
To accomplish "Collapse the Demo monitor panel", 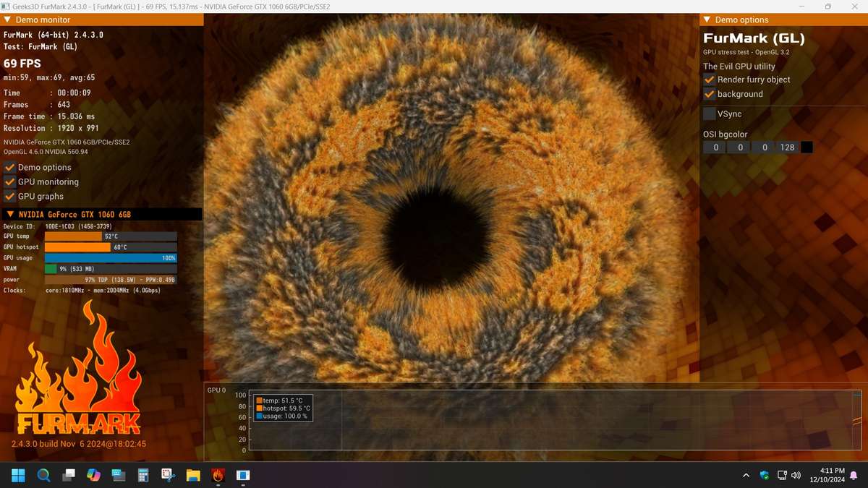I will point(8,20).
